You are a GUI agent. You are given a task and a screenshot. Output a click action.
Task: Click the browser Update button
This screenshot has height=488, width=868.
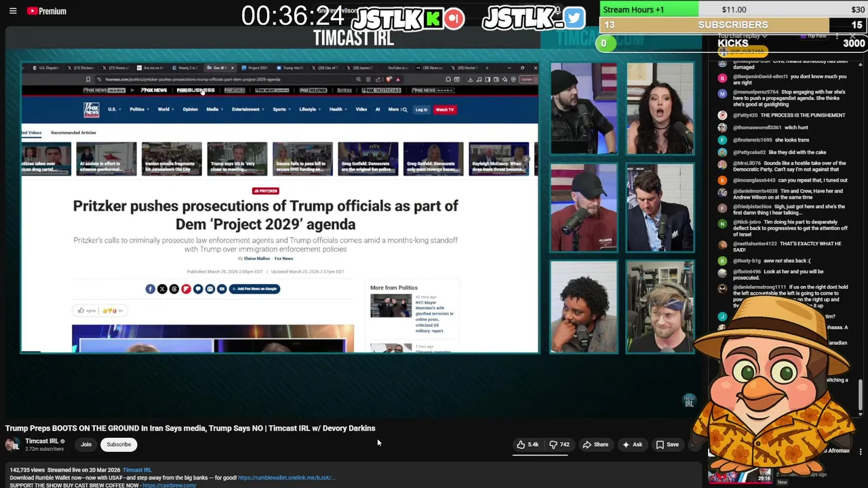point(528,79)
